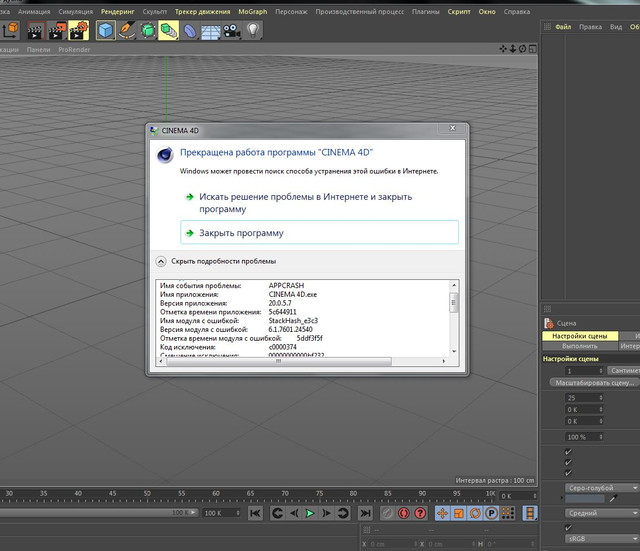Open the filmstrip timeline layout icon
640x551 pixels.
[x=530, y=513]
